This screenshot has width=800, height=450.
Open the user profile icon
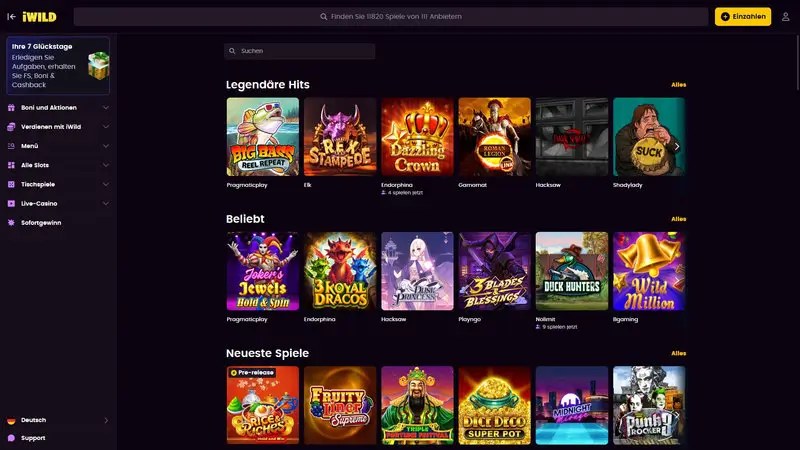pos(786,17)
